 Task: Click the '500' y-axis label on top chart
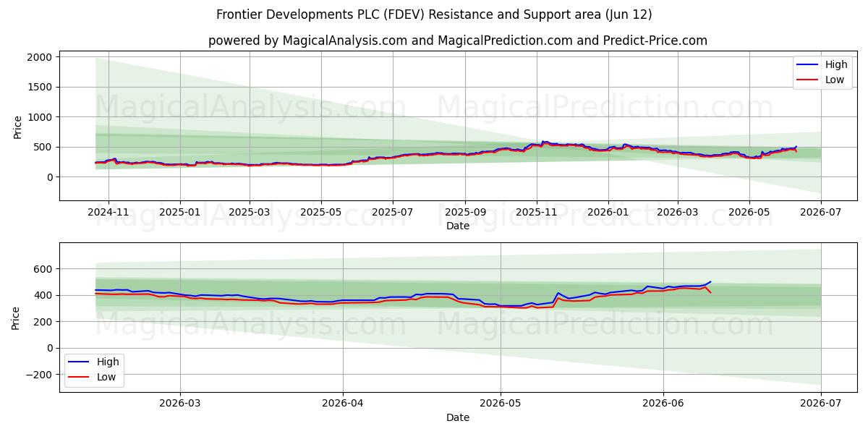(43, 148)
